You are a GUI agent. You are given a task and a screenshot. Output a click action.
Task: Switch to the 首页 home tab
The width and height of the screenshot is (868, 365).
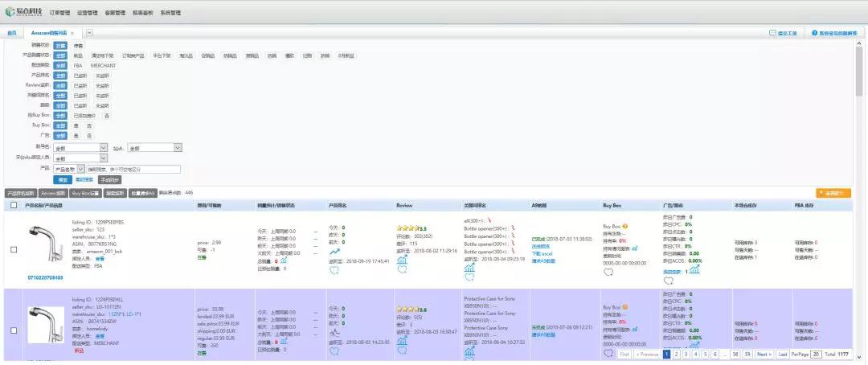pos(11,33)
